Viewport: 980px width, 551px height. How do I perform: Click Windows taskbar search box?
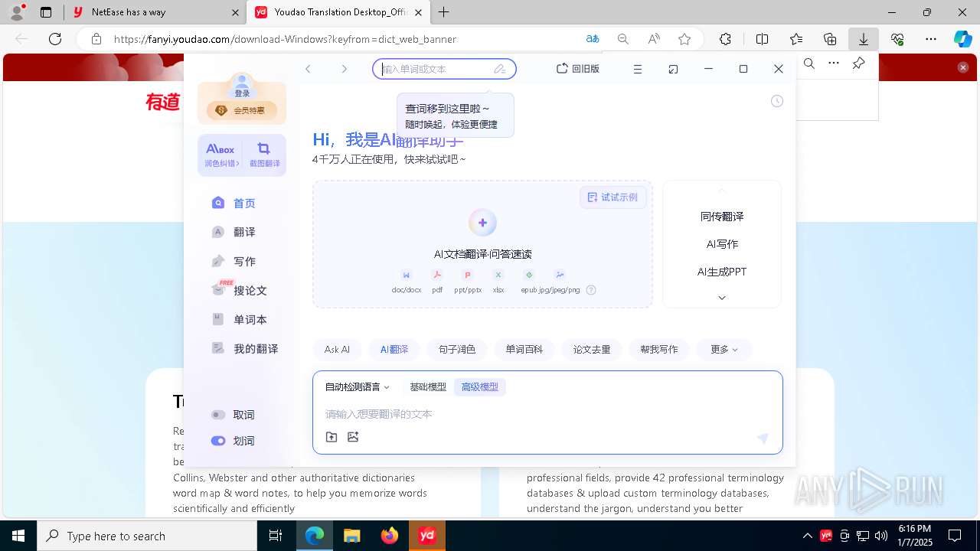147,536
